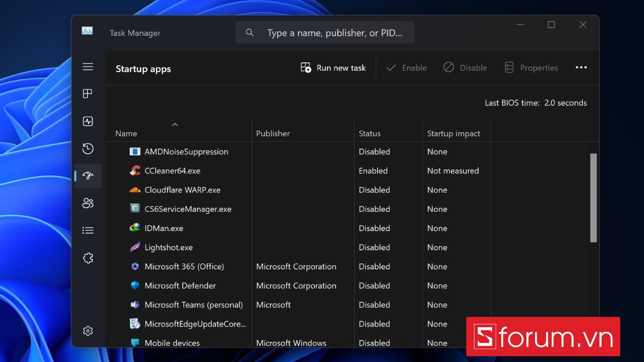Click the Enable button
644x362 pixels.
406,68
